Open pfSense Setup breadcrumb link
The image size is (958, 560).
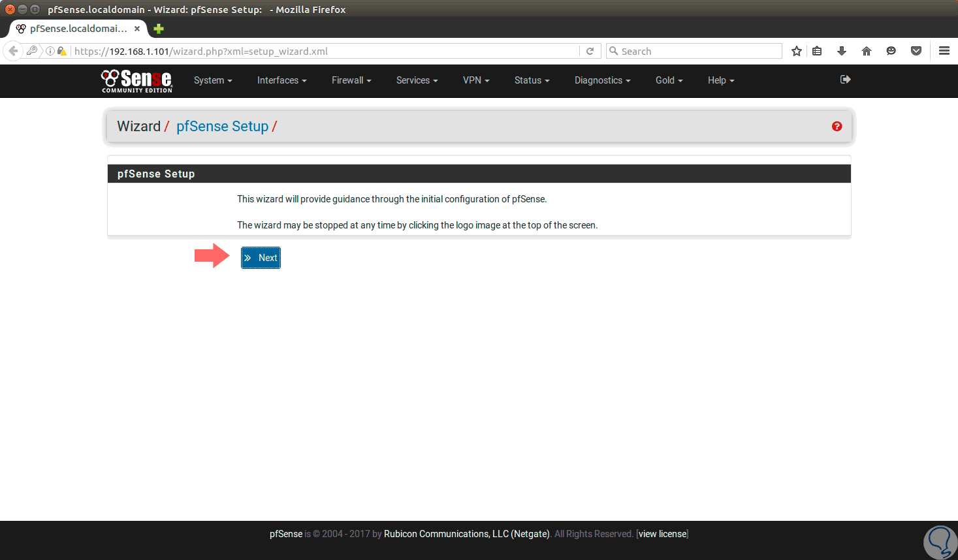(x=222, y=127)
